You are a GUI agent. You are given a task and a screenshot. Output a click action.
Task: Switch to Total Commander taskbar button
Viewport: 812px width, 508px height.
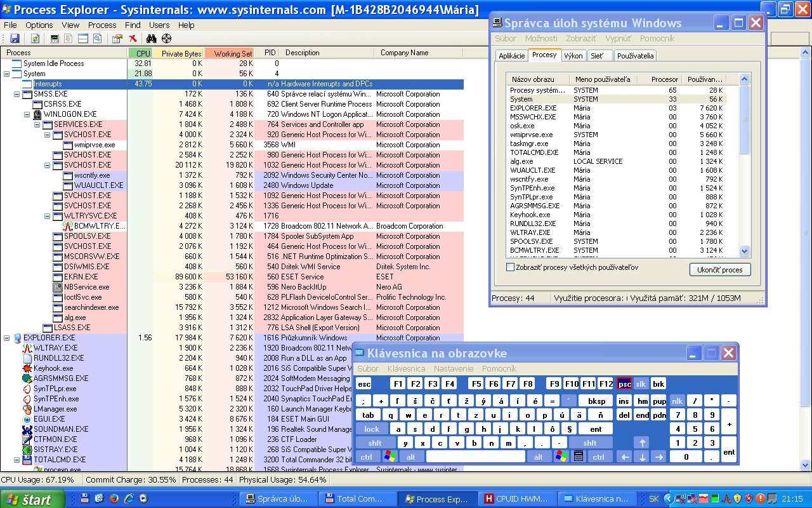[x=357, y=499]
